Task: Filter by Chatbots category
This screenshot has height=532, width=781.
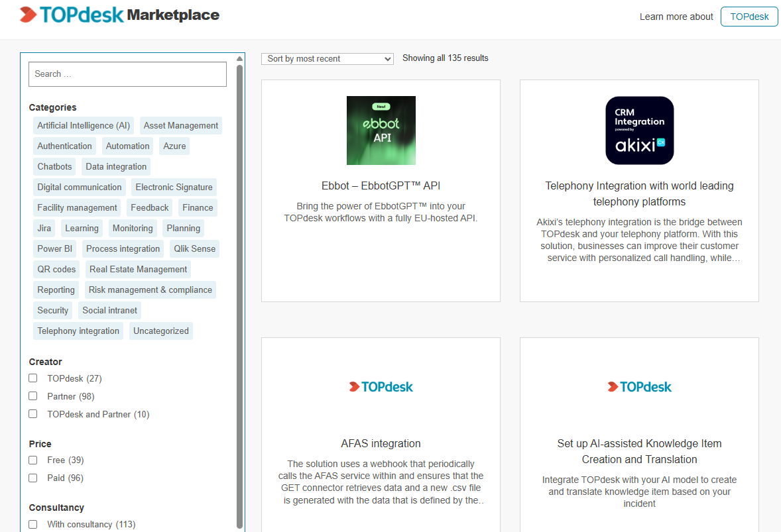Action: click(x=54, y=167)
